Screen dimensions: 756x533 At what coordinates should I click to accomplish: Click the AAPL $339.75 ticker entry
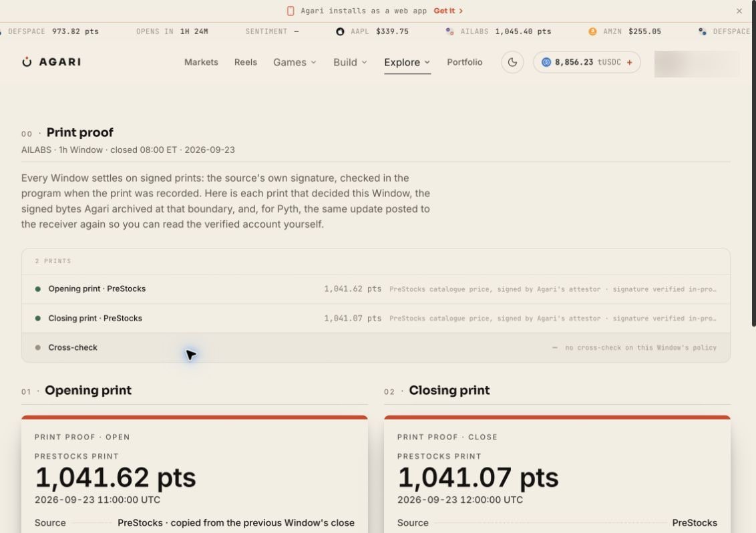click(372, 31)
